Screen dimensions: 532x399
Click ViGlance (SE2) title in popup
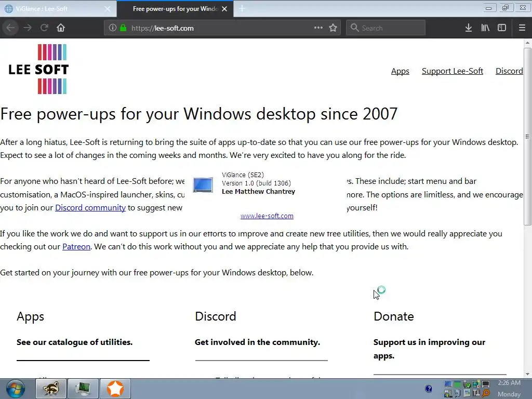[243, 175]
